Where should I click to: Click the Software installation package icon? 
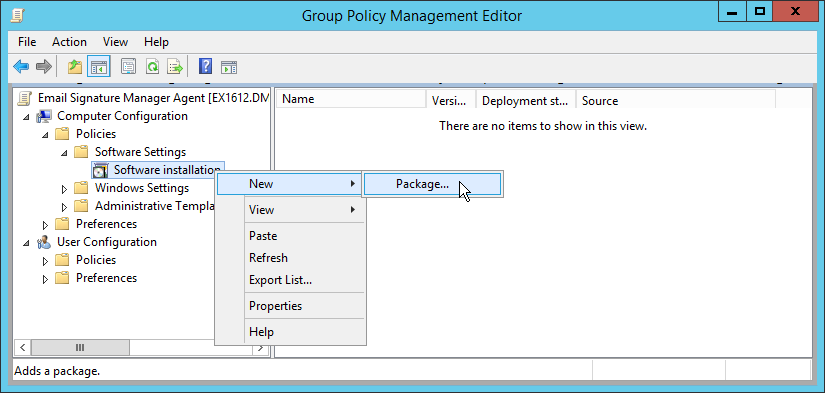tap(100, 170)
